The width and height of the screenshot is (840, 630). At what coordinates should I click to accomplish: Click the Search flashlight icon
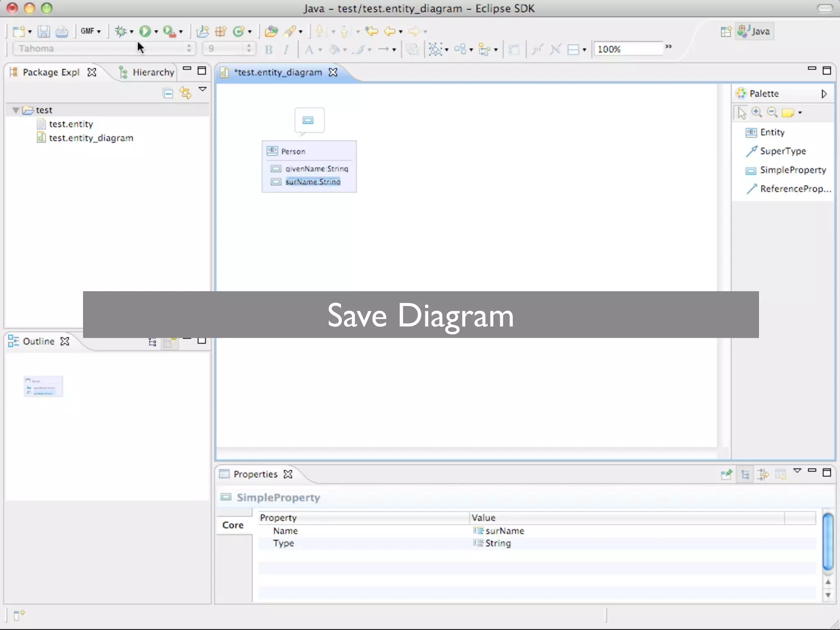pos(290,31)
